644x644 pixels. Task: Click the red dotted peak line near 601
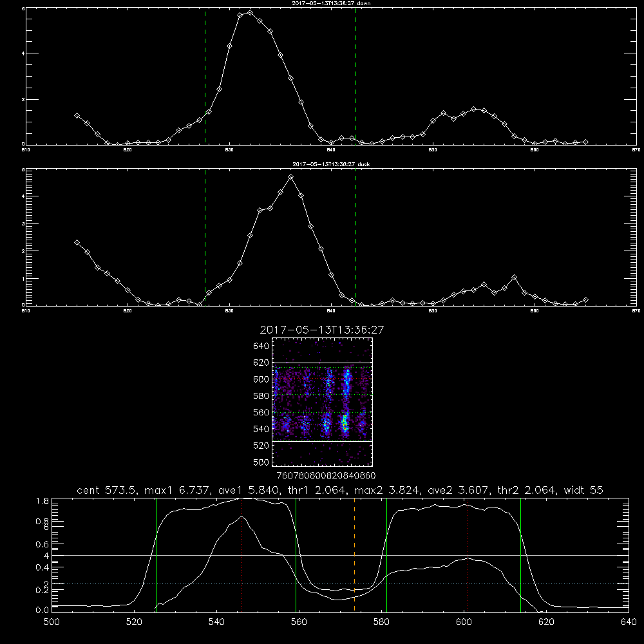coord(468,555)
